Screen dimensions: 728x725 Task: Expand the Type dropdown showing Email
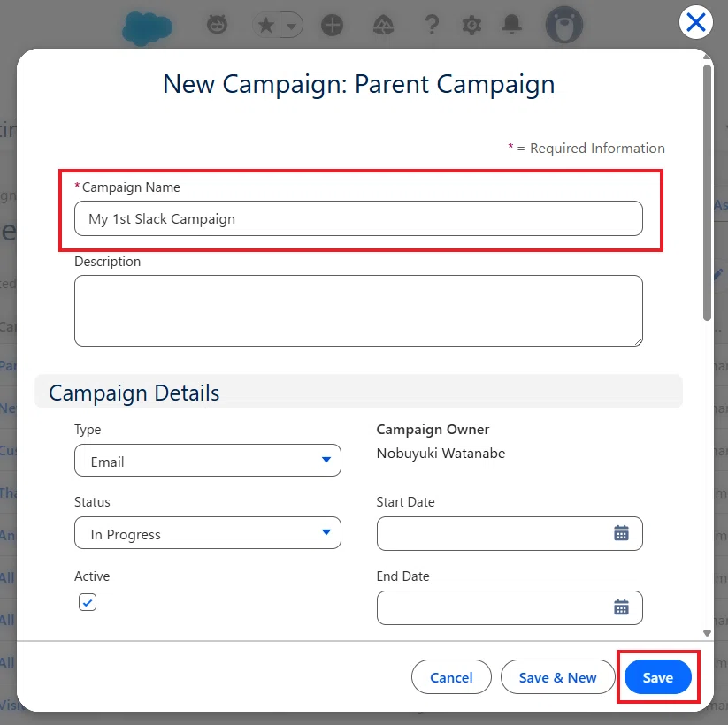[x=208, y=461]
